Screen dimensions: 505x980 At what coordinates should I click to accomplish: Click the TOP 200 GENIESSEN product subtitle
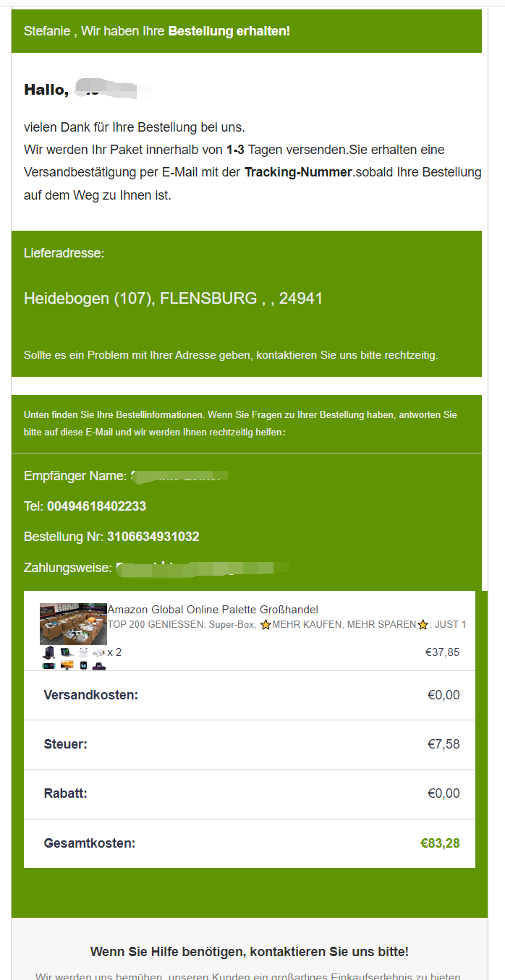[x=287, y=624]
